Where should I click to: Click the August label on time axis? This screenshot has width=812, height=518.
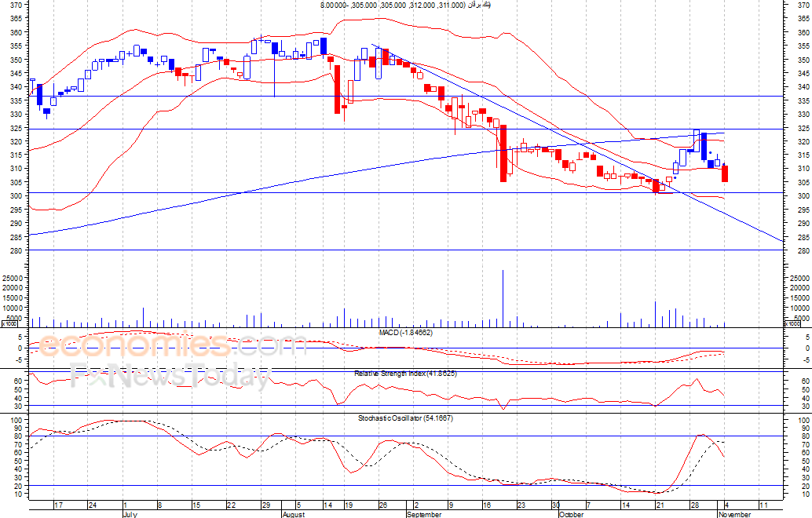pyautogui.click(x=292, y=514)
